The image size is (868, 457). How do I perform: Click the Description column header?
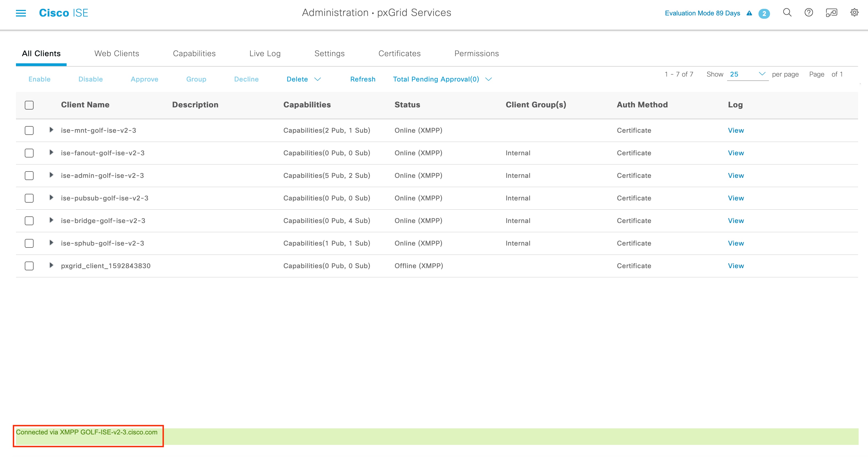coord(195,105)
